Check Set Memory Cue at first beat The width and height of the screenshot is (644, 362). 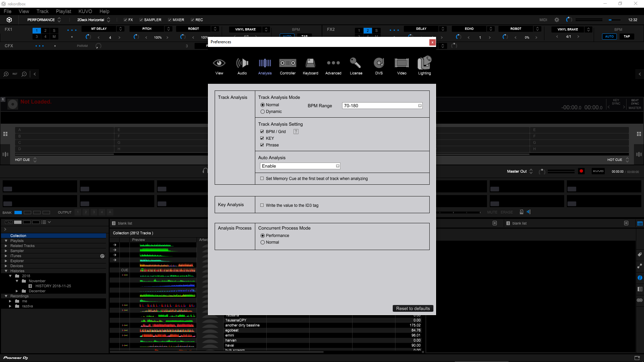[x=262, y=178]
